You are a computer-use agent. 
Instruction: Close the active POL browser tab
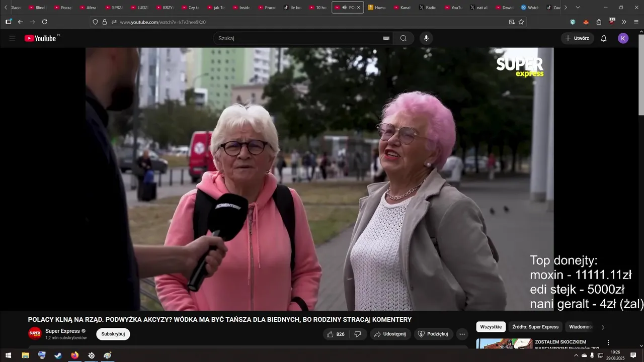point(358,8)
